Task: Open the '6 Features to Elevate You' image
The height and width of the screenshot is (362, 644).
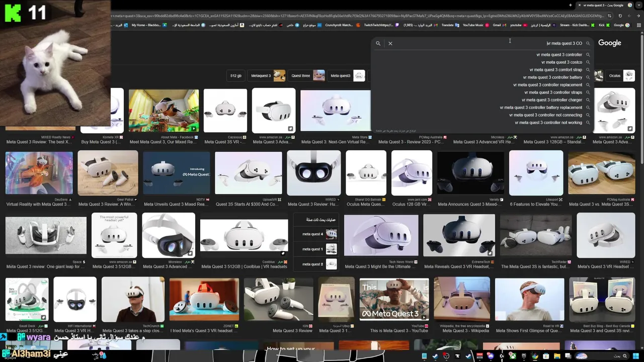Action: (x=536, y=173)
